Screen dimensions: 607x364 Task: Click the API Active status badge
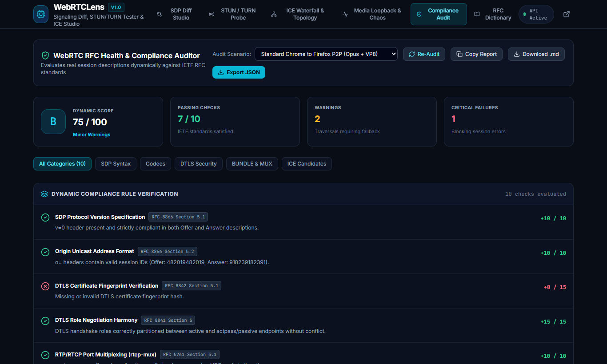pos(536,14)
